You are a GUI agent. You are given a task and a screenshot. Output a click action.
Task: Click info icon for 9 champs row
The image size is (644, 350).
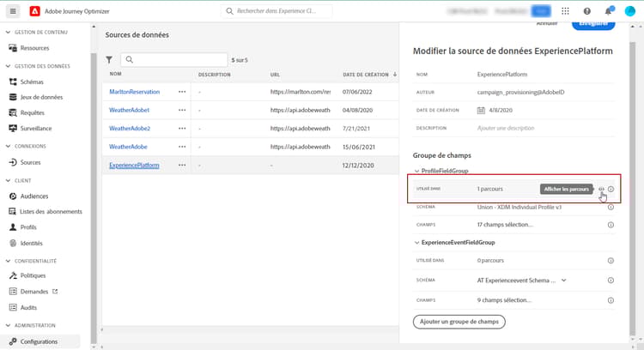611,300
